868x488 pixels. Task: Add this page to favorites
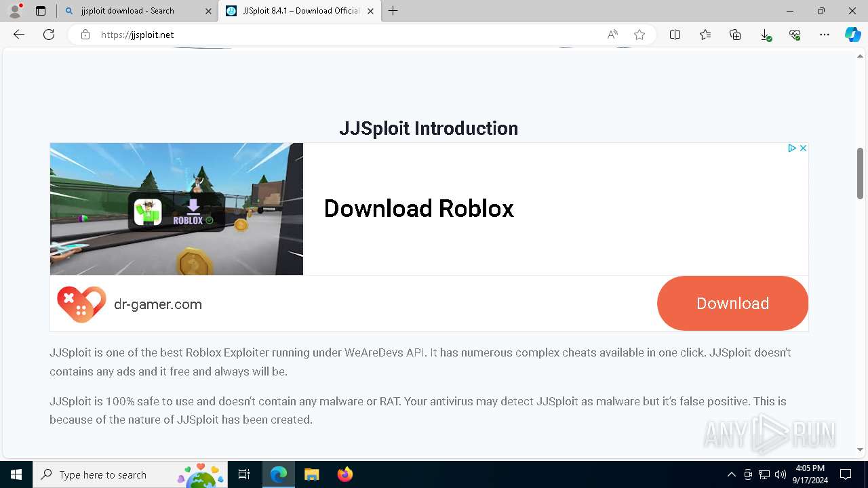[x=639, y=35]
